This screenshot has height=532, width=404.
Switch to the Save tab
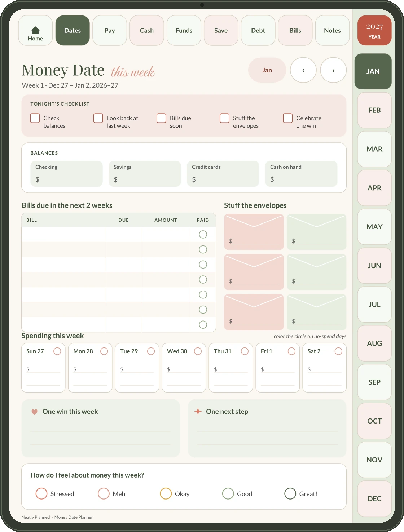pos(221,30)
